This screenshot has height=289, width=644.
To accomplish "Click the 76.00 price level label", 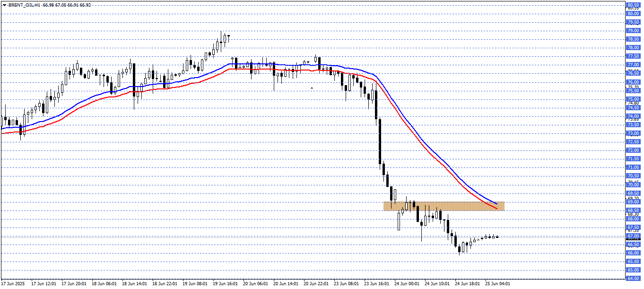I will point(633,82).
